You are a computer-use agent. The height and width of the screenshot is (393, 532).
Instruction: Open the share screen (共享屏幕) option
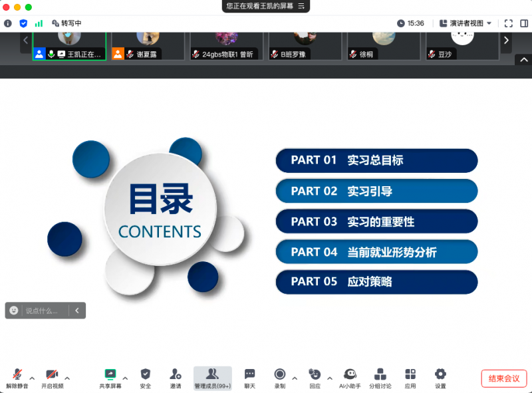(x=110, y=376)
